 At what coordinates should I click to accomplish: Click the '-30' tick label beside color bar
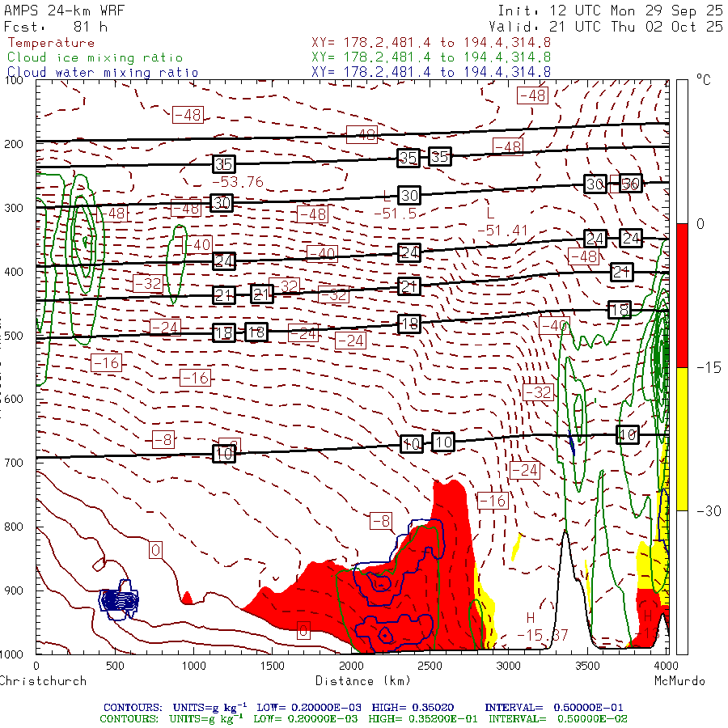(709, 511)
